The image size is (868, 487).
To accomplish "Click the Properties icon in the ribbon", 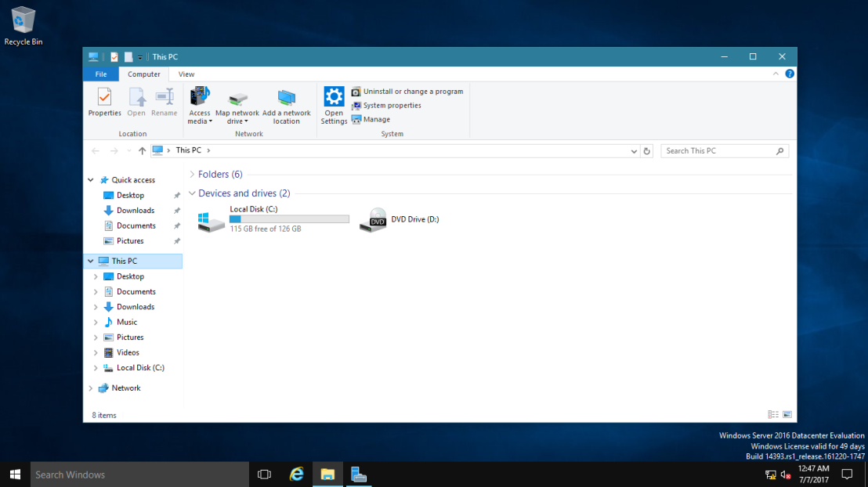I will (x=104, y=103).
